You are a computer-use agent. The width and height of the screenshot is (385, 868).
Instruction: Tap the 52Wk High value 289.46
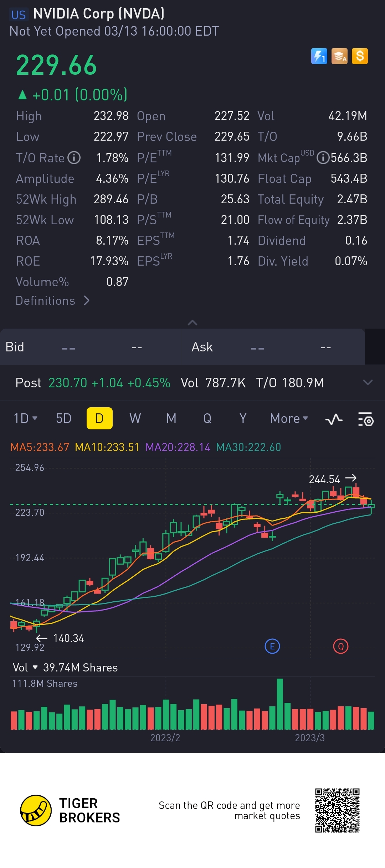[x=111, y=199]
